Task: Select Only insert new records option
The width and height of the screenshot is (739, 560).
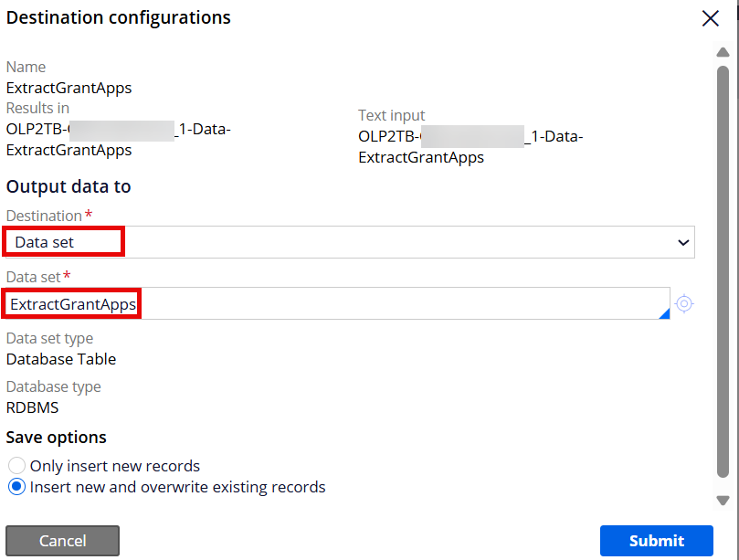Action: pyautogui.click(x=17, y=466)
